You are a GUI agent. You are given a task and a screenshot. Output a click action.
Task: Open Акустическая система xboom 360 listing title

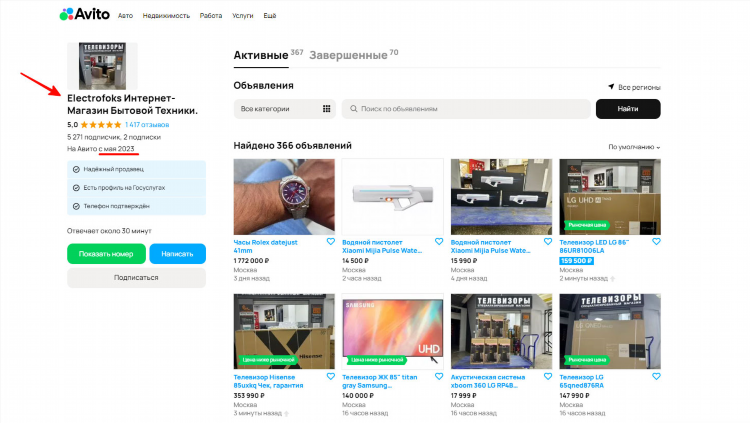point(488,381)
